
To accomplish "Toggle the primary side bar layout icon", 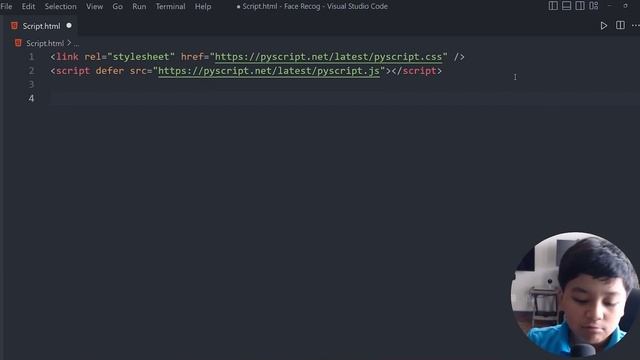I will (553, 6).
